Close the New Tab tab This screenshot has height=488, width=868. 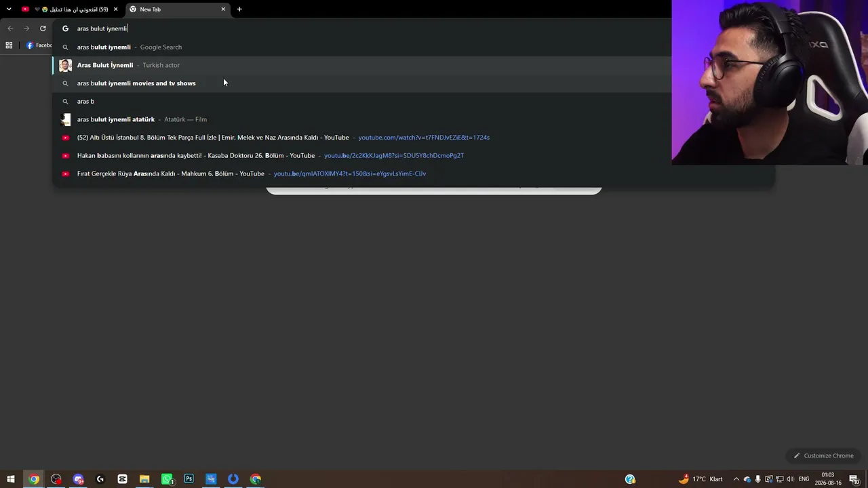point(223,9)
